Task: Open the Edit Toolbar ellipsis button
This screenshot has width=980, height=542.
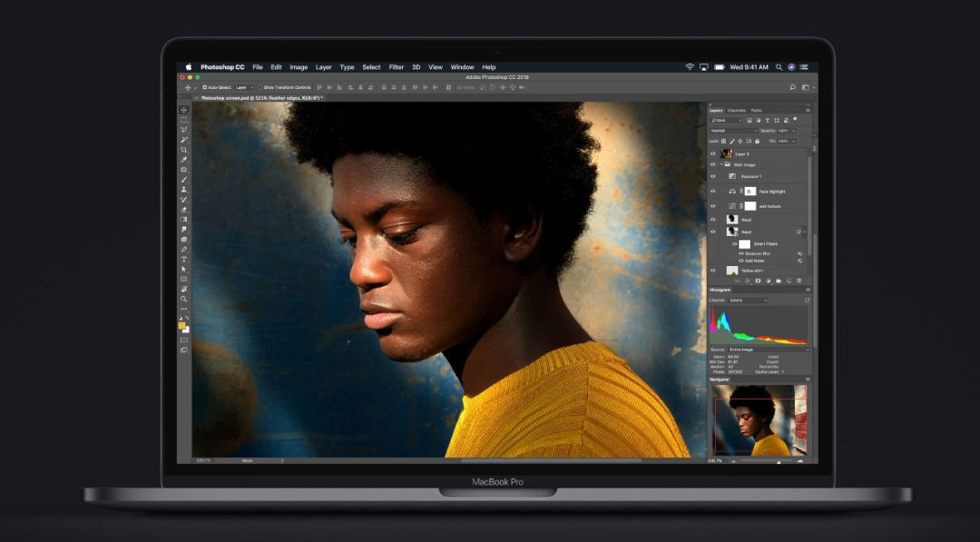Action: click(x=183, y=309)
